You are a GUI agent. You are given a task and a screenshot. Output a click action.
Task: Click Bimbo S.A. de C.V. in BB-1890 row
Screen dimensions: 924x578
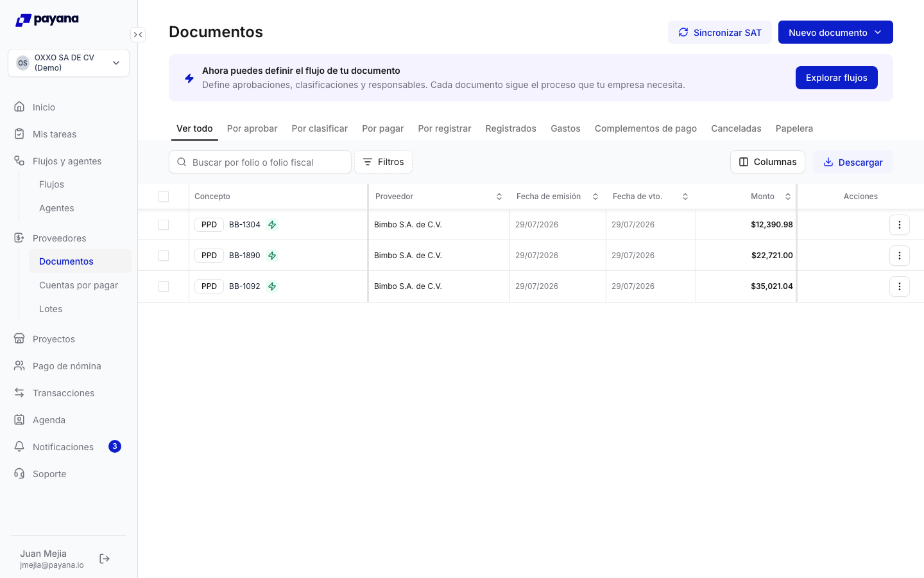click(x=408, y=256)
